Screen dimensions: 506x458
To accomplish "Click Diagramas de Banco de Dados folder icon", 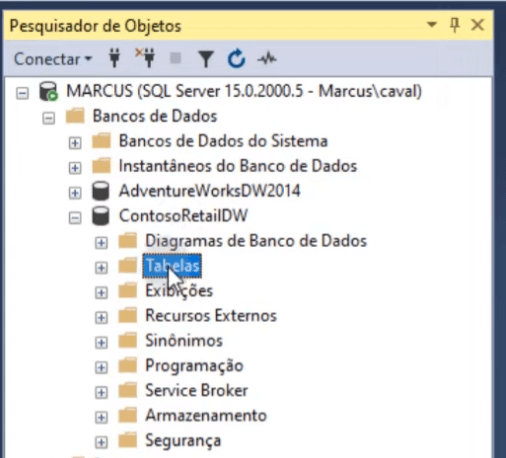I will tap(128, 241).
